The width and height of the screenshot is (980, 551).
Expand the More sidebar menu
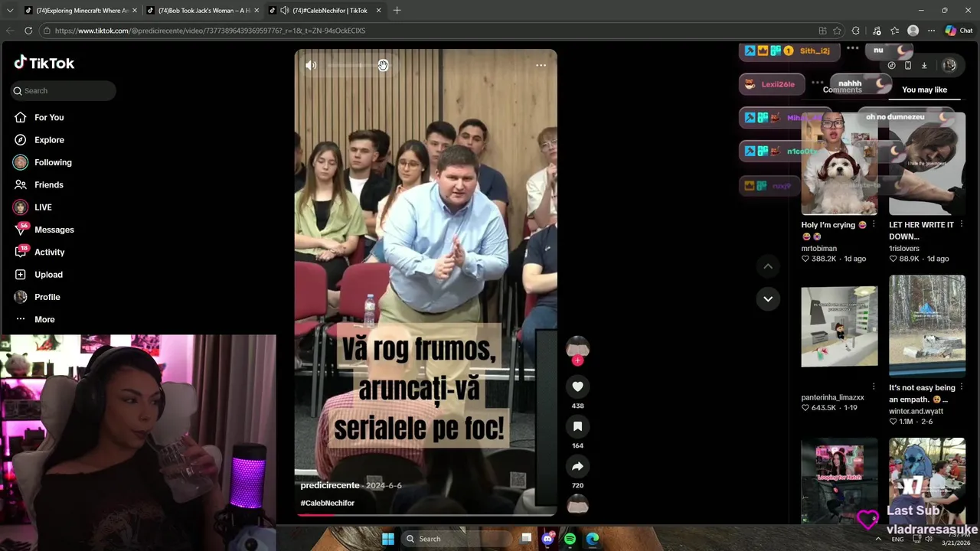pos(35,319)
